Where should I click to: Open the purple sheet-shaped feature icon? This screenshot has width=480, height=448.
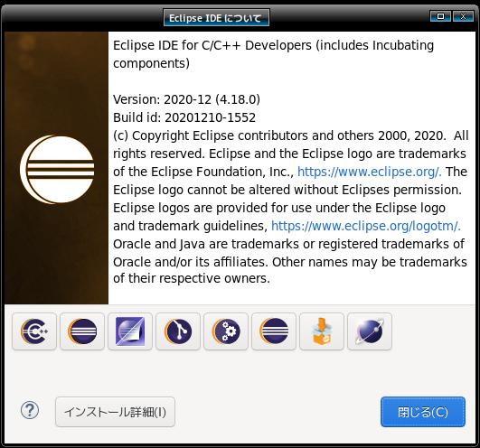[130, 331]
